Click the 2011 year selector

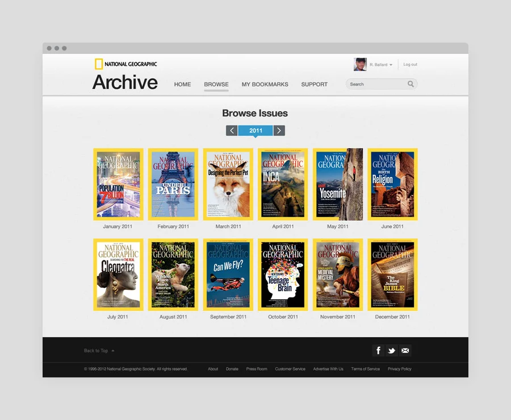coord(256,131)
